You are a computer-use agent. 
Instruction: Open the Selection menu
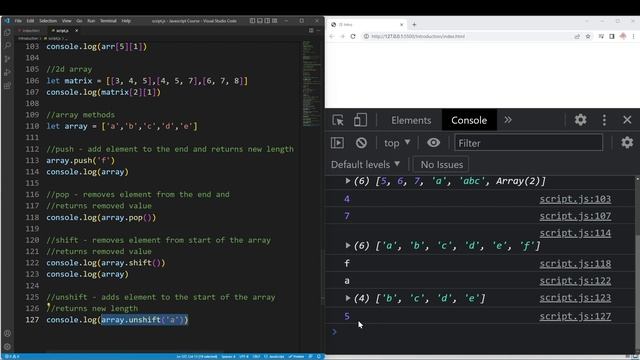coord(48,20)
